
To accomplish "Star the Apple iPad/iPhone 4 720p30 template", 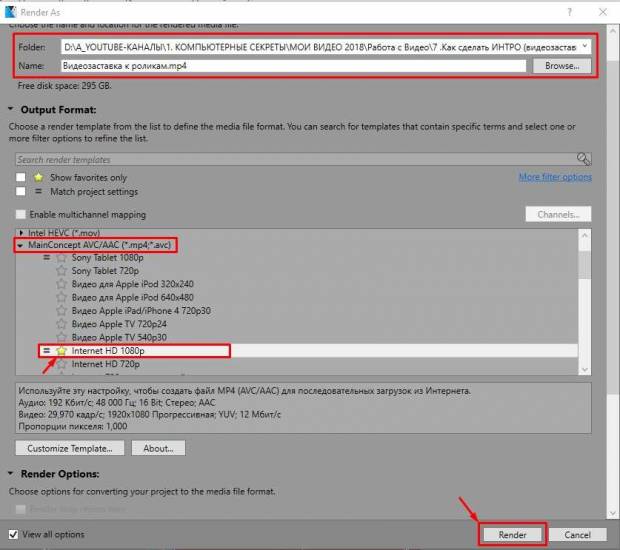I will coord(61,311).
